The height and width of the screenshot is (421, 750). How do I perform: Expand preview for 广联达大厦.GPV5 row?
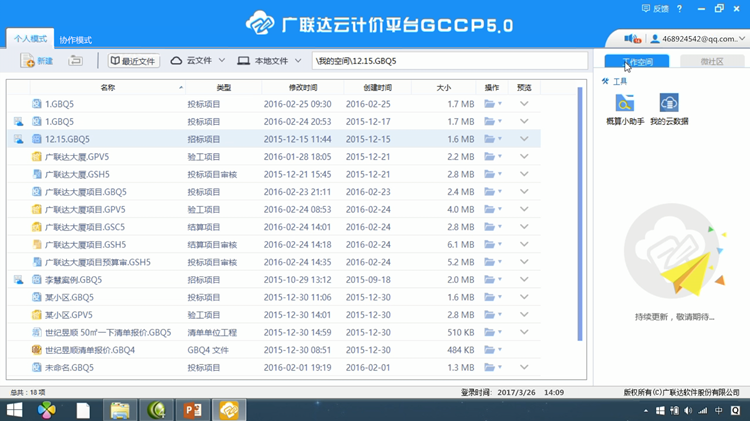(x=524, y=156)
